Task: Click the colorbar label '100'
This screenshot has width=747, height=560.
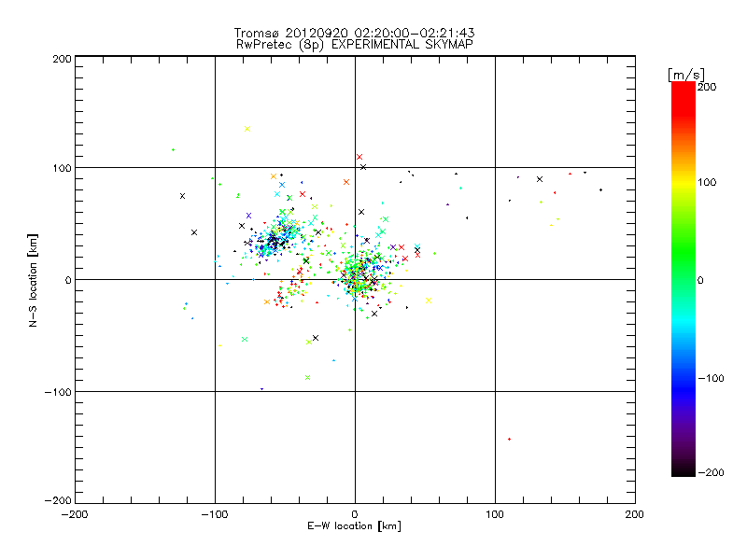Action: coord(707,182)
